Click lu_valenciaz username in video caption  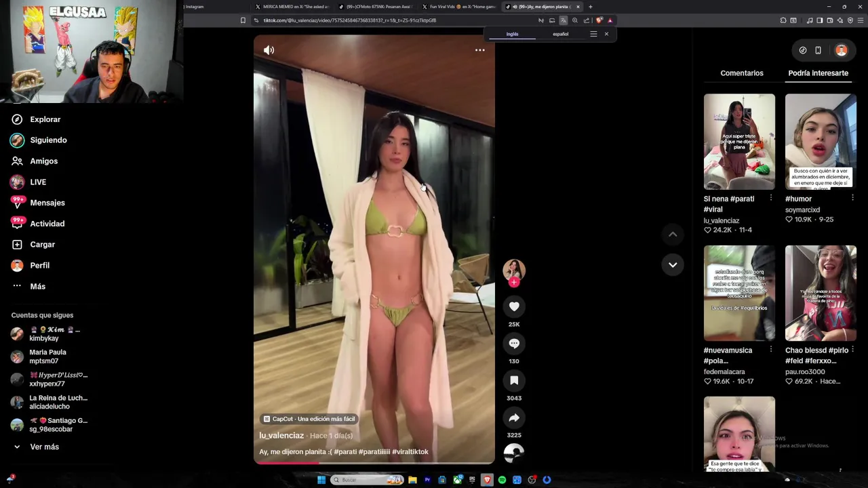tap(281, 436)
